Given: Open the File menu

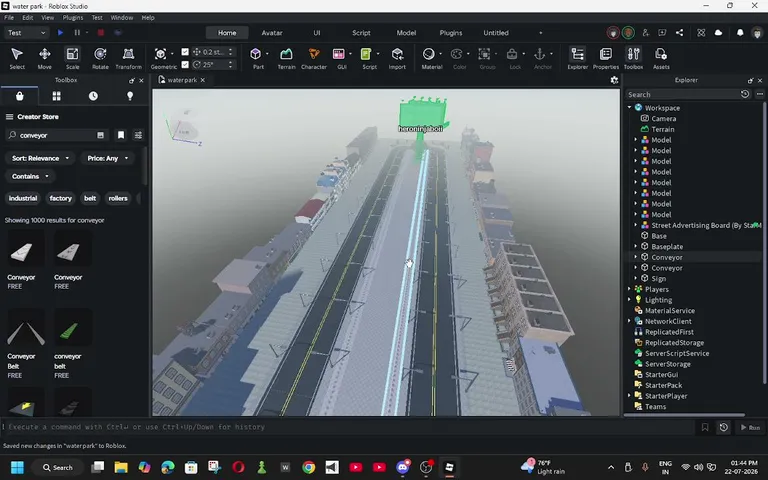Looking at the screenshot, I should (x=9, y=18).
